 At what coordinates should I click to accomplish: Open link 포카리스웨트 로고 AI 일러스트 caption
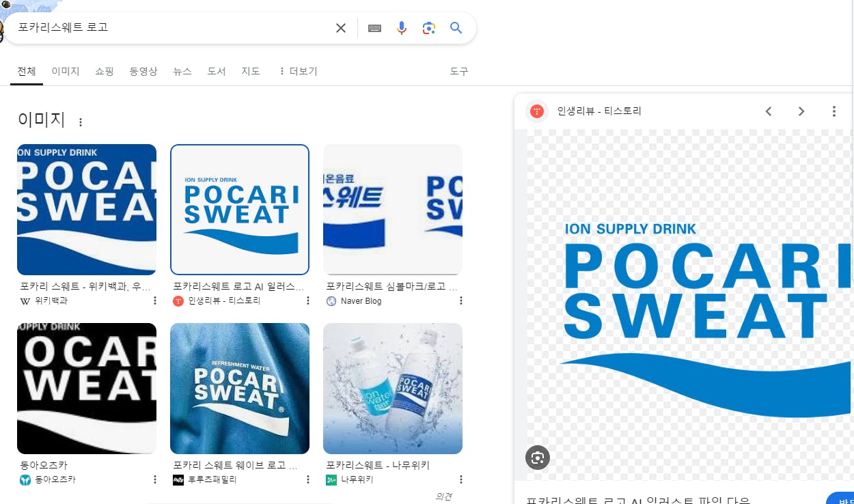pos(238,286)
